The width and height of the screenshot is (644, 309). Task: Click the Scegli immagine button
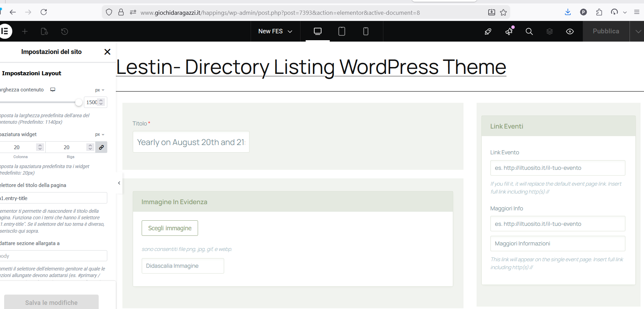(170, 228)
